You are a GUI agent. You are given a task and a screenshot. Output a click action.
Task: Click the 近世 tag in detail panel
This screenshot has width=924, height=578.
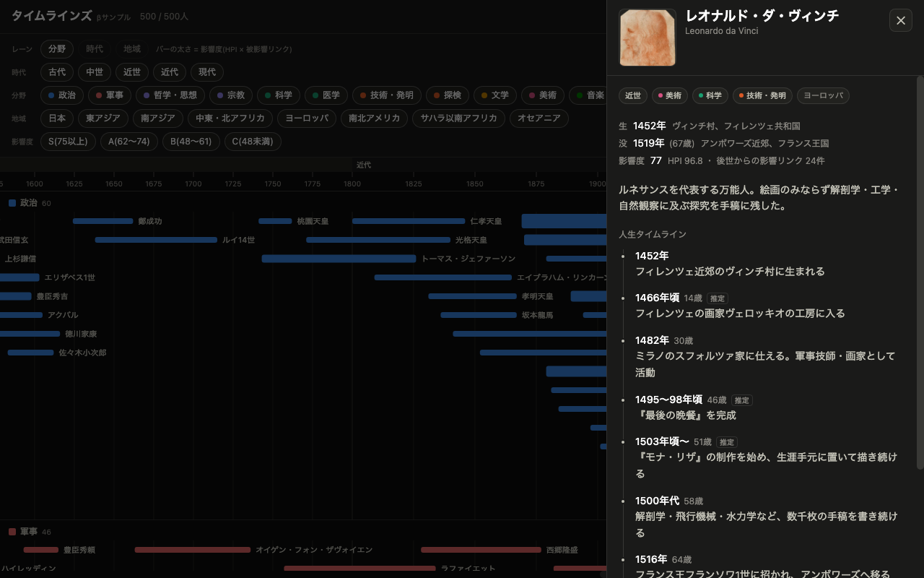[633, 95]
